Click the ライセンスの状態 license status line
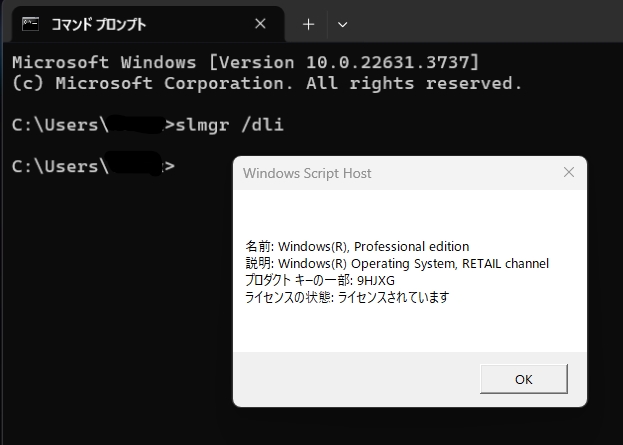 pos(347,297)
